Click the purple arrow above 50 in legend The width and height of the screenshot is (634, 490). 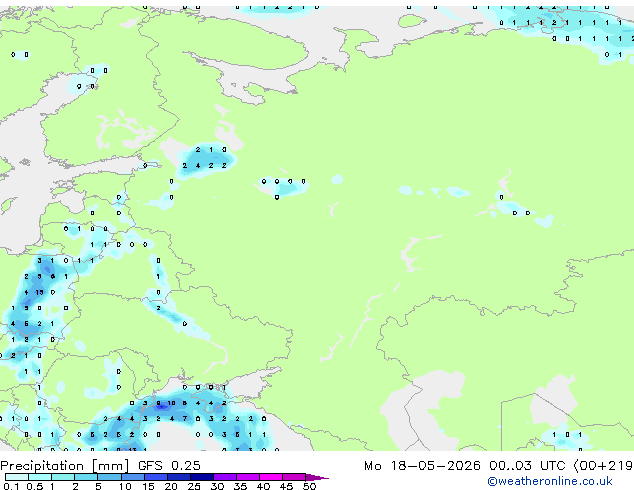click(x=317, y=478)
